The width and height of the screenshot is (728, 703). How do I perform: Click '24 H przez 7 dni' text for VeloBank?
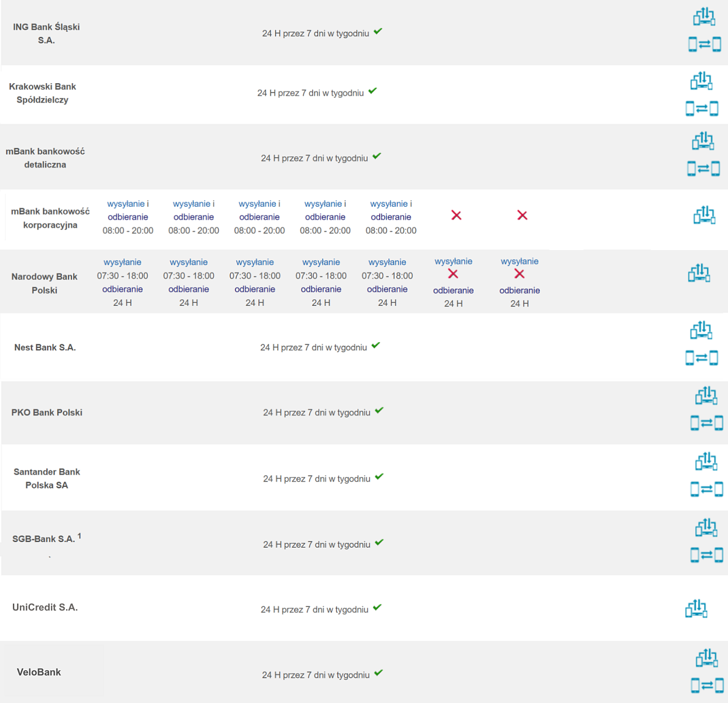click(316, 675)
